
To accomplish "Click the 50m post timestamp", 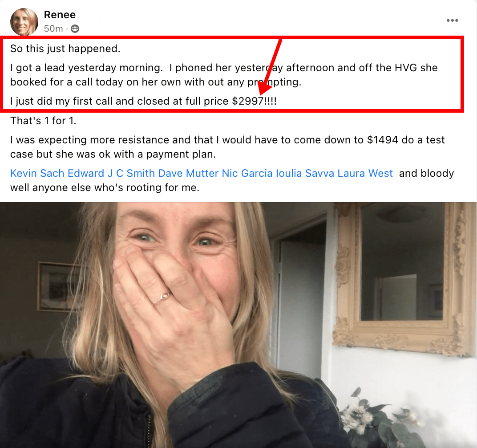I will [53, 29].
